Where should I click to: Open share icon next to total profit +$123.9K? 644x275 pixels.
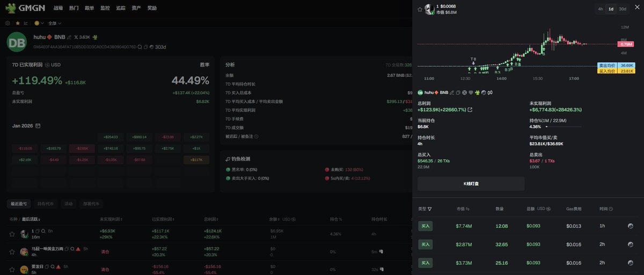pos(470,110)
